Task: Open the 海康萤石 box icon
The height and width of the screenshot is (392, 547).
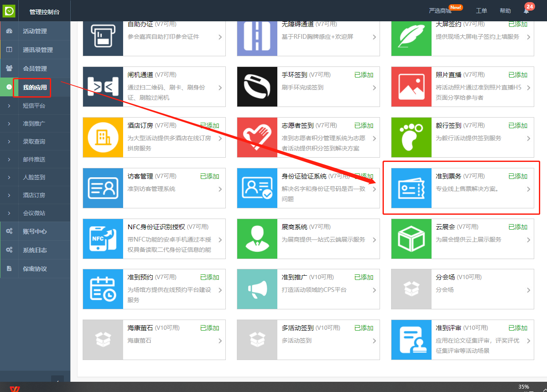Action: click(x=103, y=340)
